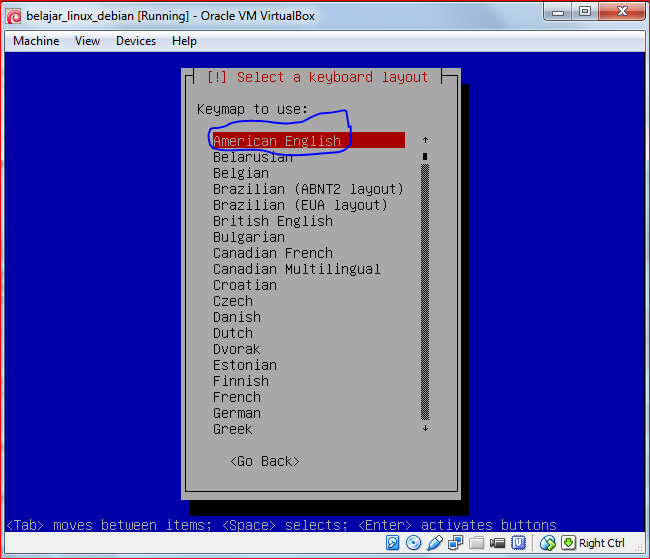Select the Dvorak keymap
The image size is (650, 559).
click(x=237, y=349)
